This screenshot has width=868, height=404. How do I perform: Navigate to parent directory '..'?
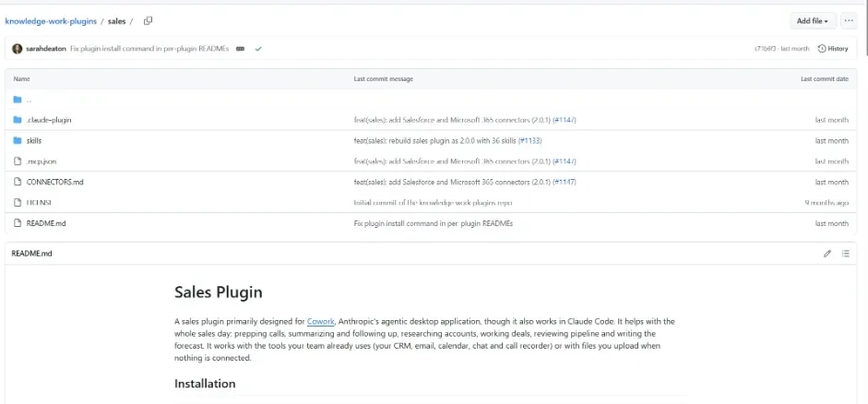point(29,100)
